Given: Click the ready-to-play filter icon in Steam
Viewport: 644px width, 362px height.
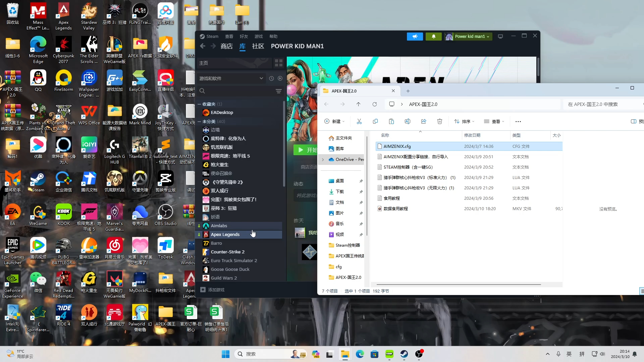Looking at the screenshot, I should 280,78.
